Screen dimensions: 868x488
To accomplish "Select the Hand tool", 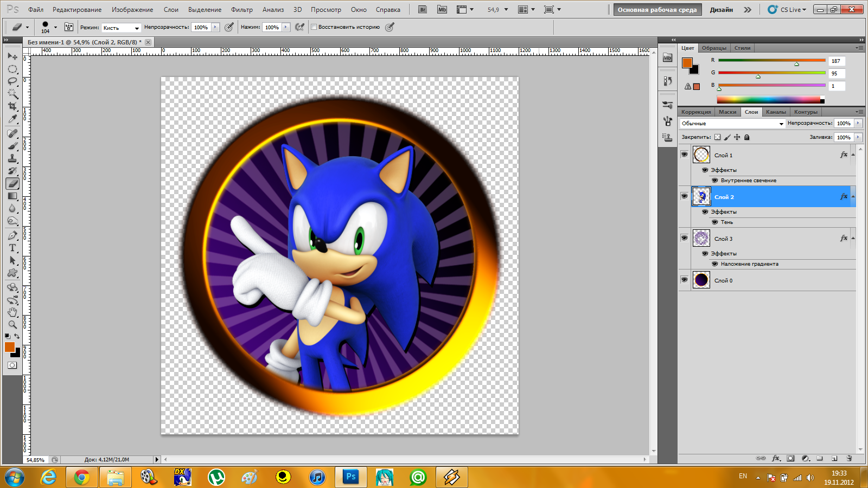I will point(12,312).
